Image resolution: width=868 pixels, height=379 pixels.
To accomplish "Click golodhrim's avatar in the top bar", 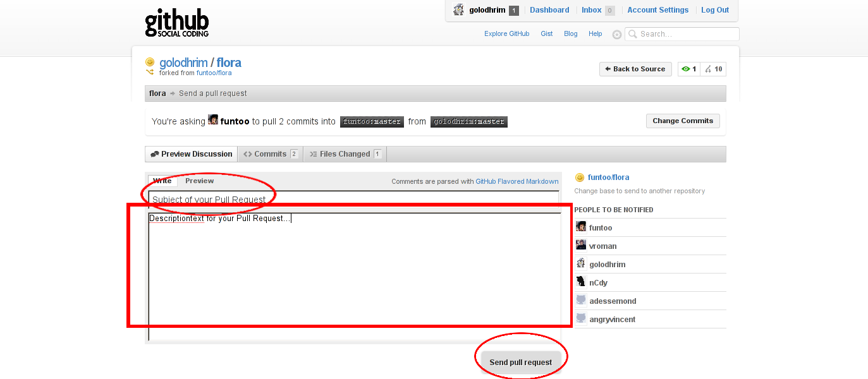I will [x=459, y=10].
